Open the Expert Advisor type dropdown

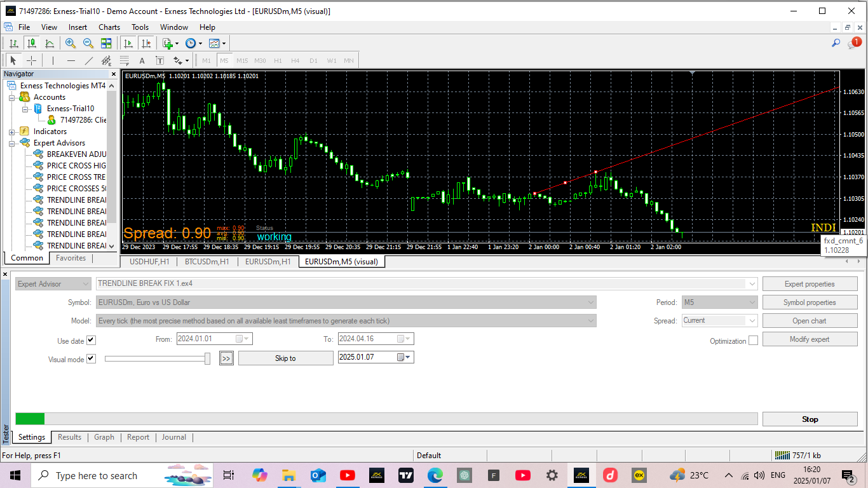[53, 284]
